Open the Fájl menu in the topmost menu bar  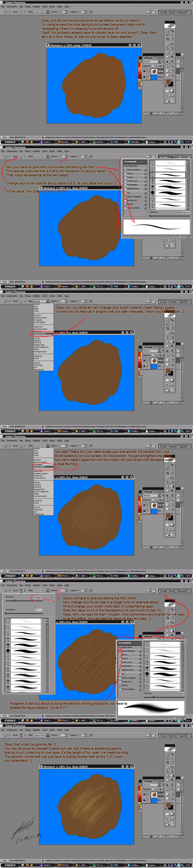pos(2,7)
